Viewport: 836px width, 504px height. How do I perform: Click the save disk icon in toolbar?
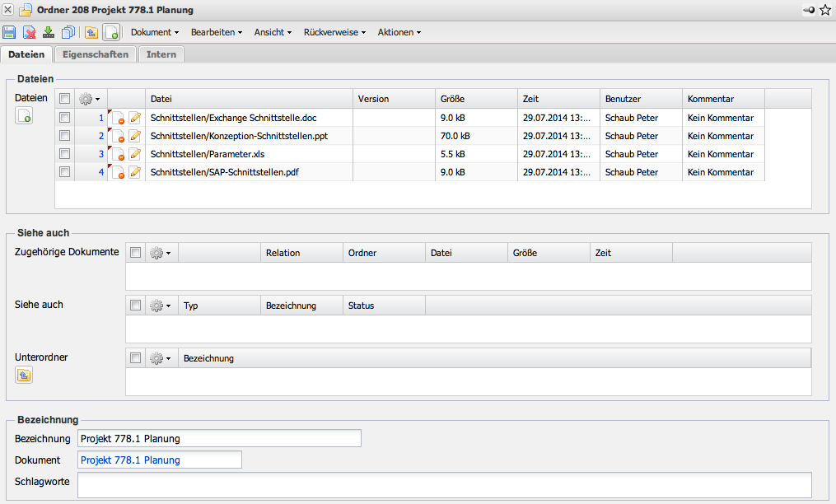coord(9,32)
